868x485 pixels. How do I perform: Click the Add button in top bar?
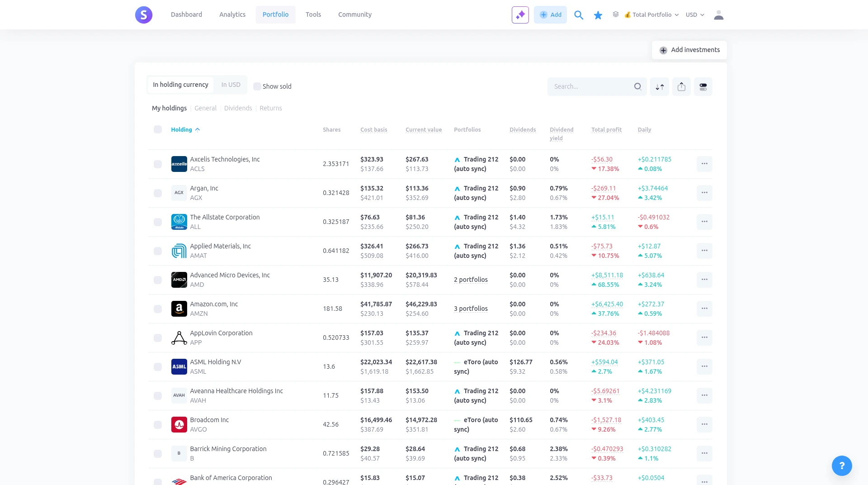tap(550, 15)
